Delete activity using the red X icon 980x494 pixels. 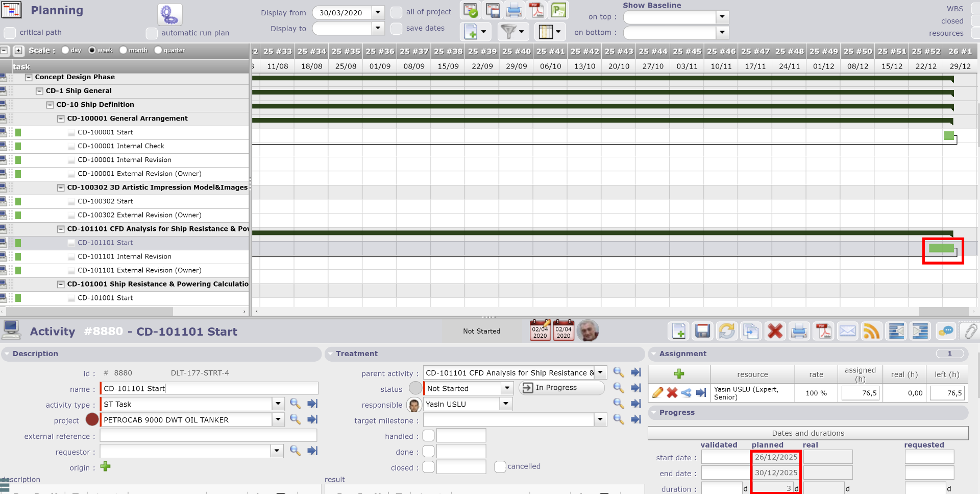coord(775,332)
